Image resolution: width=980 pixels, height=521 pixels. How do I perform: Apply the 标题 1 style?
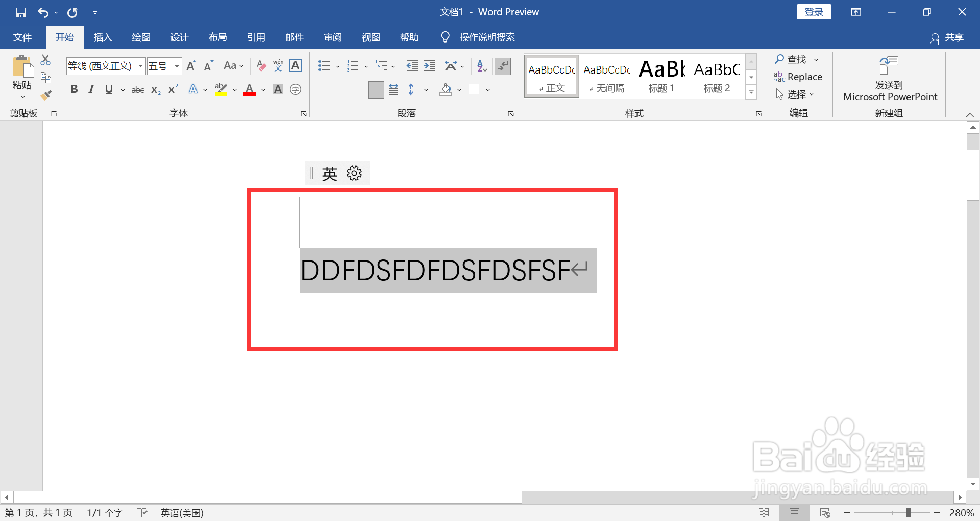pyautogui.click(x=661, y=76)
